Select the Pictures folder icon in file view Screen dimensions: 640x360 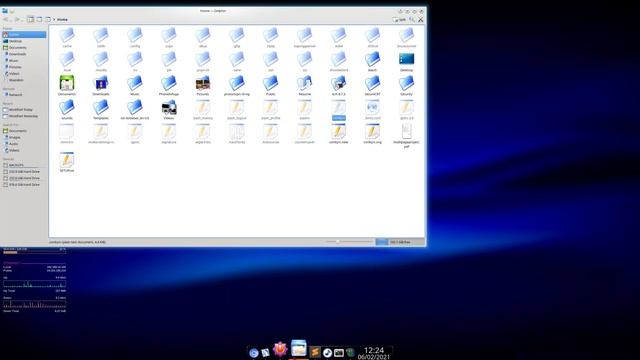pyautogui.click(x=203, y=83)
